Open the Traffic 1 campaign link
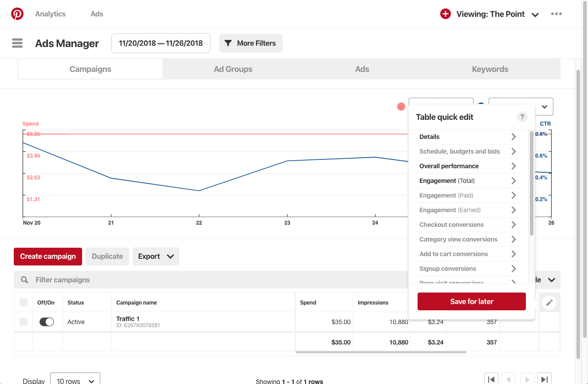This screenshot has height=384, width=588. pyautogui.click(x=128, y=319)
